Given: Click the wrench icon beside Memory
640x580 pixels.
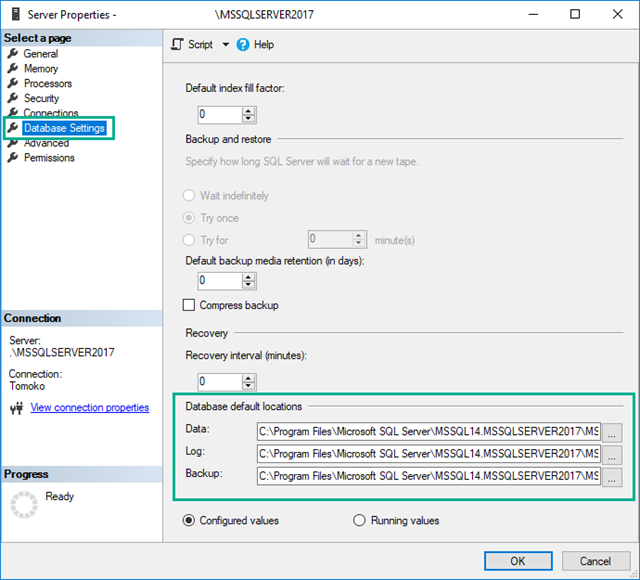Looking at the screenshot, I should pos(13,69).
